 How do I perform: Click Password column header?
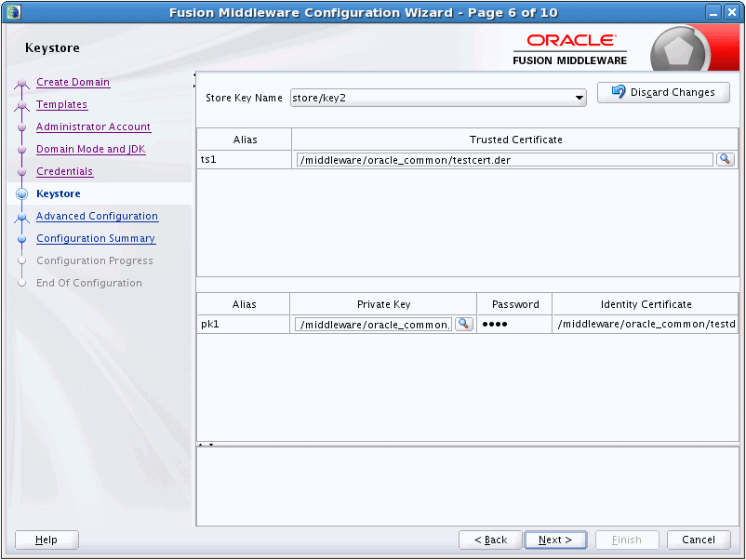[514, 304]
